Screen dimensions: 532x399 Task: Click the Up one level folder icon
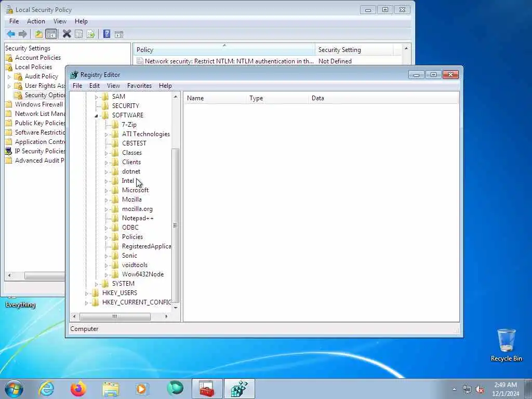pyautogui.click(x=38, y=34)
